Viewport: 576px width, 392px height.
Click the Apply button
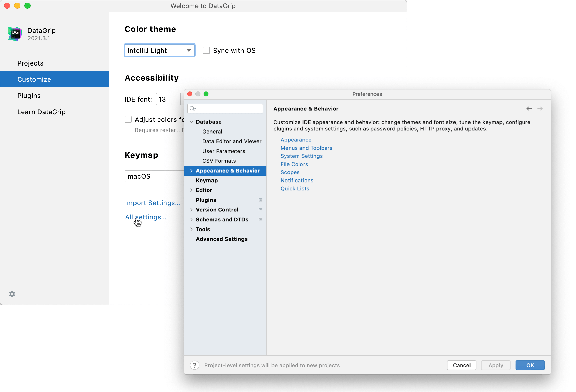pyautogui.click(x=496, y=365)
